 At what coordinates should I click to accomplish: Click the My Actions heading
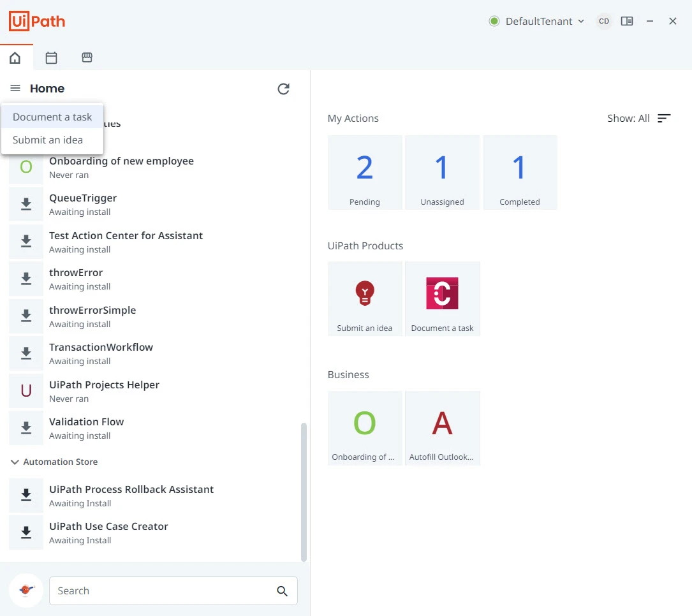(353, 118)
